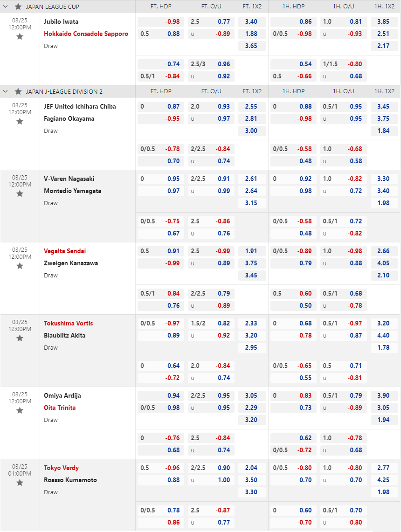The width and height of the screenshot is (401, 532).
Task: Select Jubilo Iwata FT handicap -0.98
Action: (161, 21)
